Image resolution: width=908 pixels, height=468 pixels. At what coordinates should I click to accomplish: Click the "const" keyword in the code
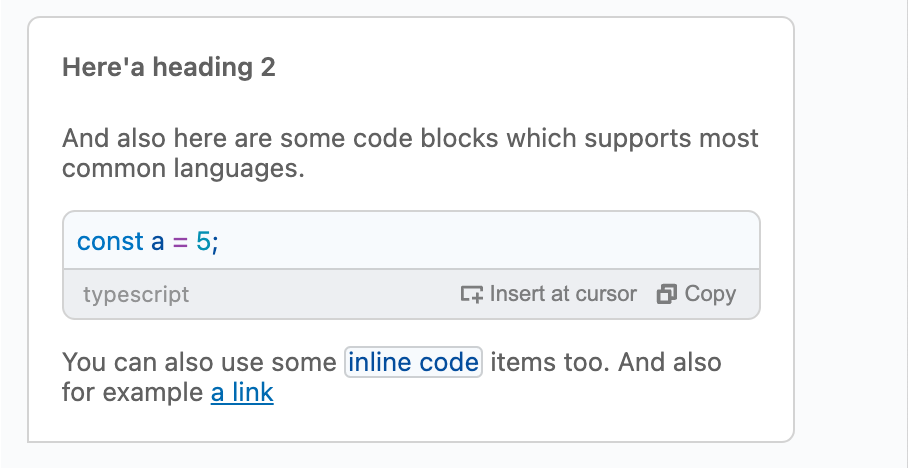click(x=111, y=242)
